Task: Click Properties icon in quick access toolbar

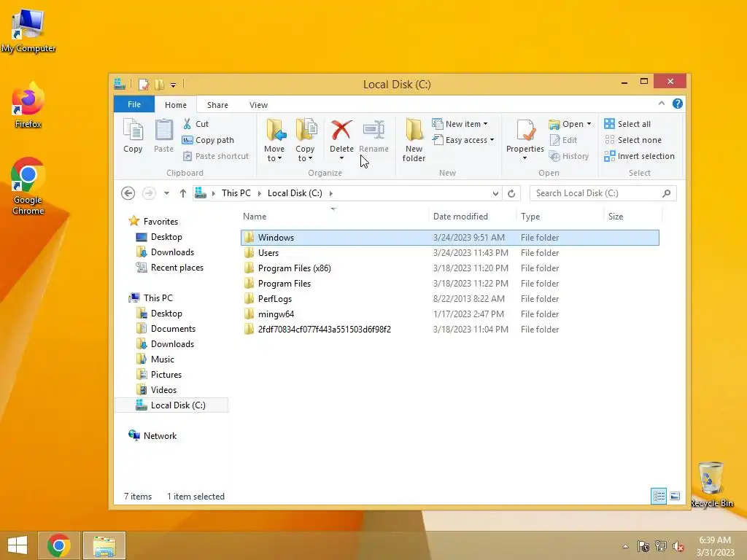Action: 144,85
